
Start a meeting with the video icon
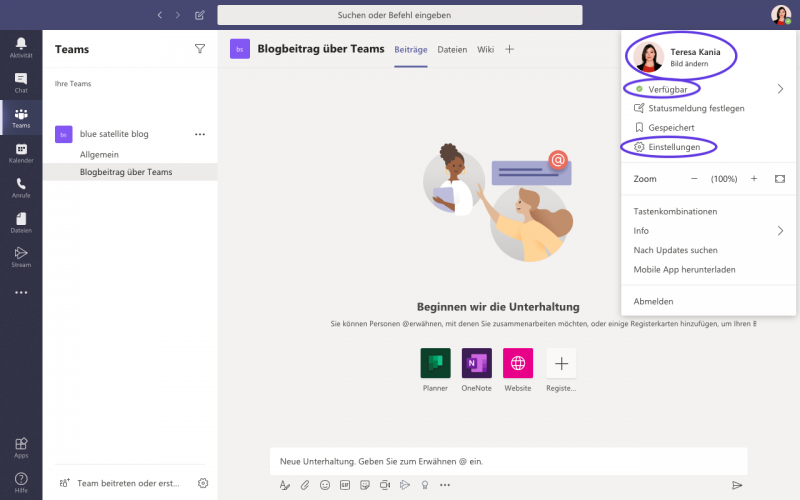[x=385, y=485]
